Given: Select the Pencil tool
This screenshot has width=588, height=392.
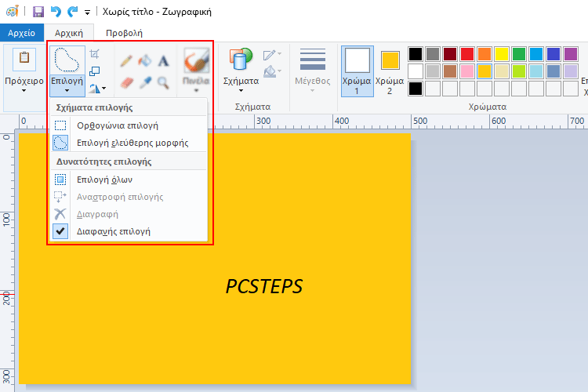Looking at the screenshot, I should click(126, 61).
